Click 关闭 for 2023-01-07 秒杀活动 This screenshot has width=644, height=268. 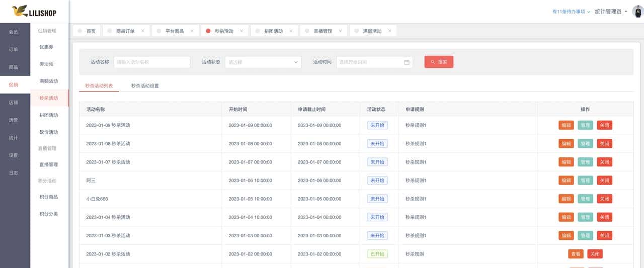(x=604, y=162)
